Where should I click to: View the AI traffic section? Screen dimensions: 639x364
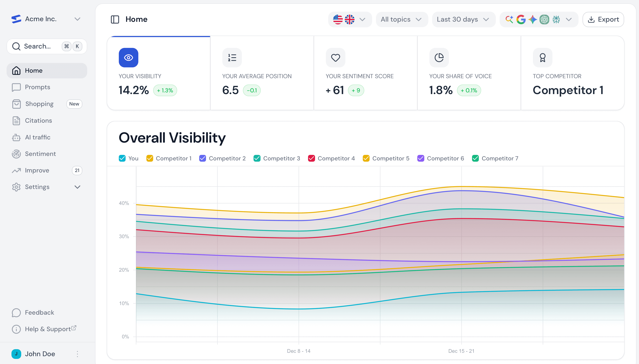point(38,137)
